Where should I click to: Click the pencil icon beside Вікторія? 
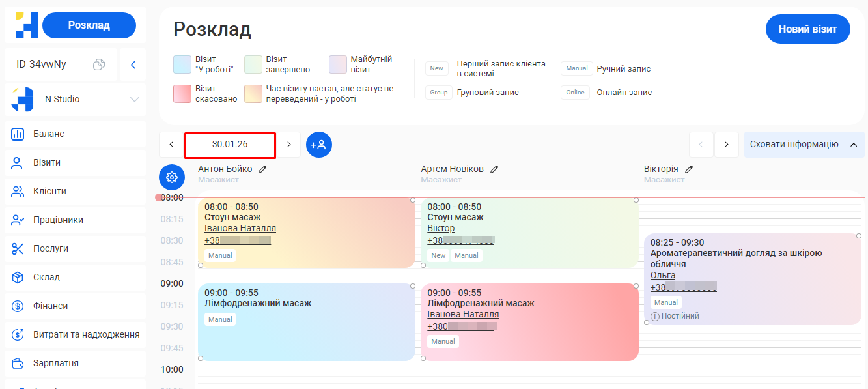[689, 169]
